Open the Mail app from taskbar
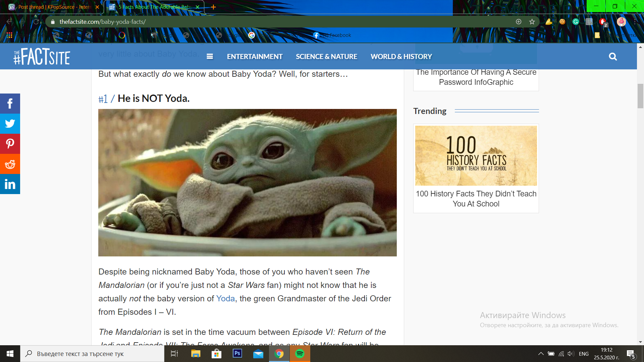The width and height of the screenshot is (644, 362). pos(258,354)
